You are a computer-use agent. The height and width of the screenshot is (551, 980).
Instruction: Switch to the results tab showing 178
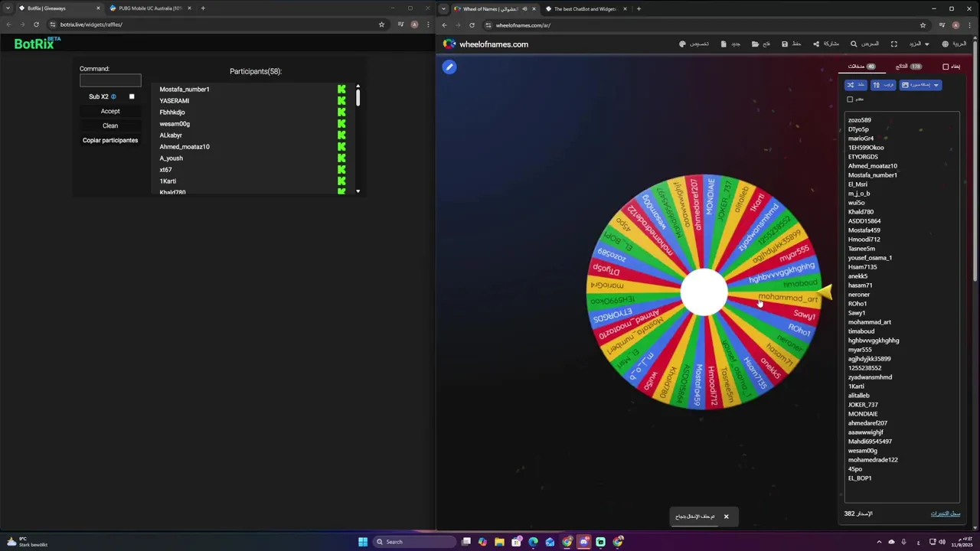coord(909,67)
